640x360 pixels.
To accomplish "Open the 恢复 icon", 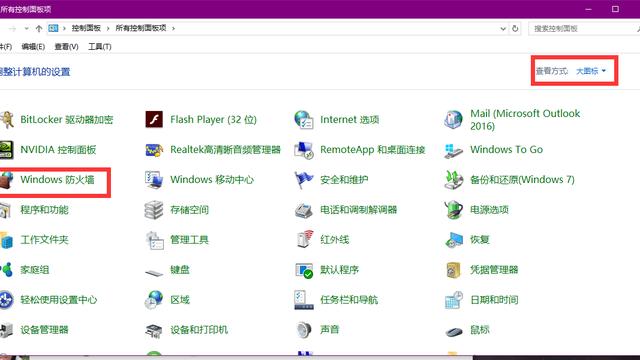I will (x=454, y=240).
